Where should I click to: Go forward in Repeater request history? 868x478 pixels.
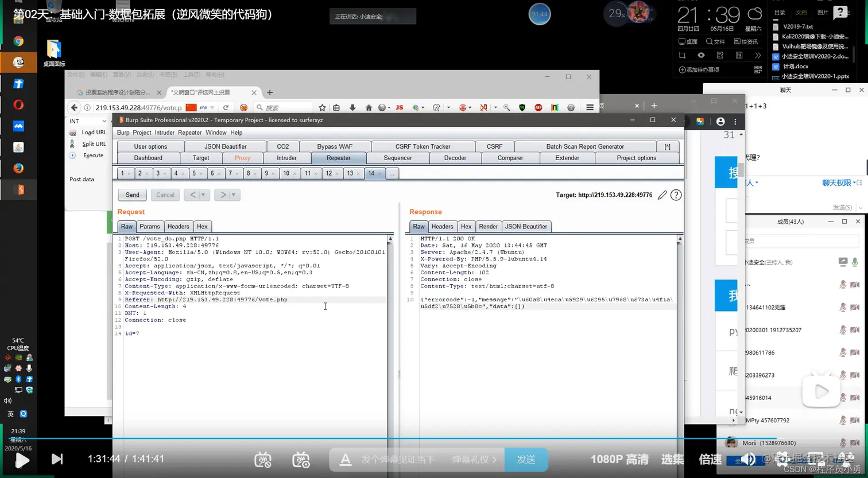223,195
